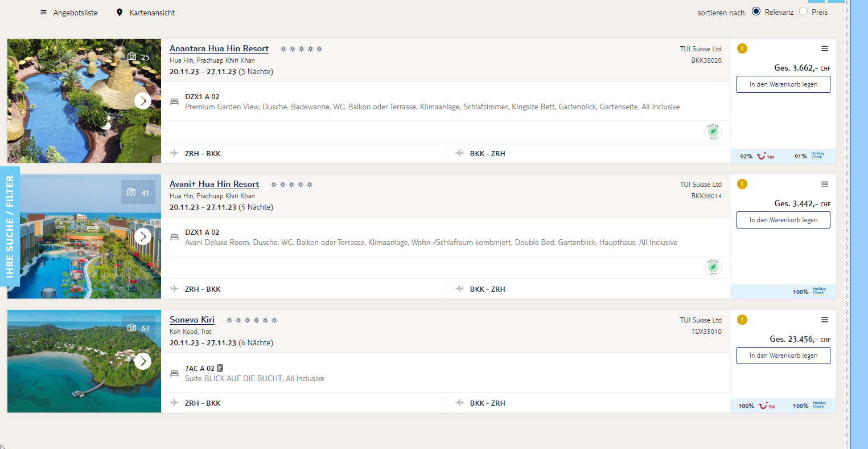Open hamburger menu for Soneva Kiri offer
This screenshot has width=868, height=449.
tap(825, 320)
